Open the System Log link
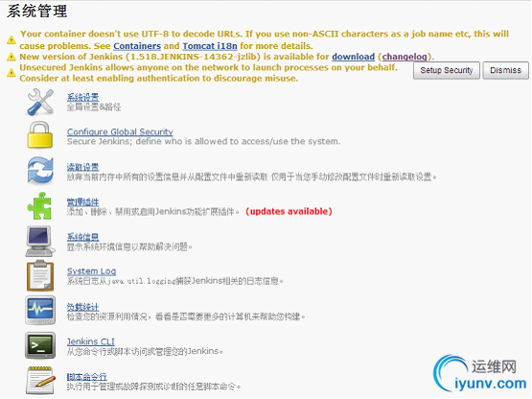This screenshot has width=532, height=399. tap(92, 271)
